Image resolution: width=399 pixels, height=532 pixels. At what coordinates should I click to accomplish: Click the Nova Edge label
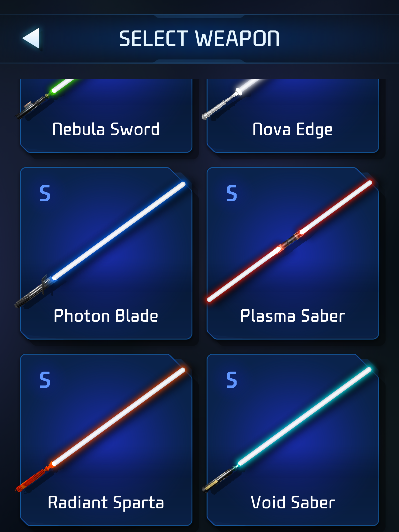pyautogui.click(x=293, y=130)
